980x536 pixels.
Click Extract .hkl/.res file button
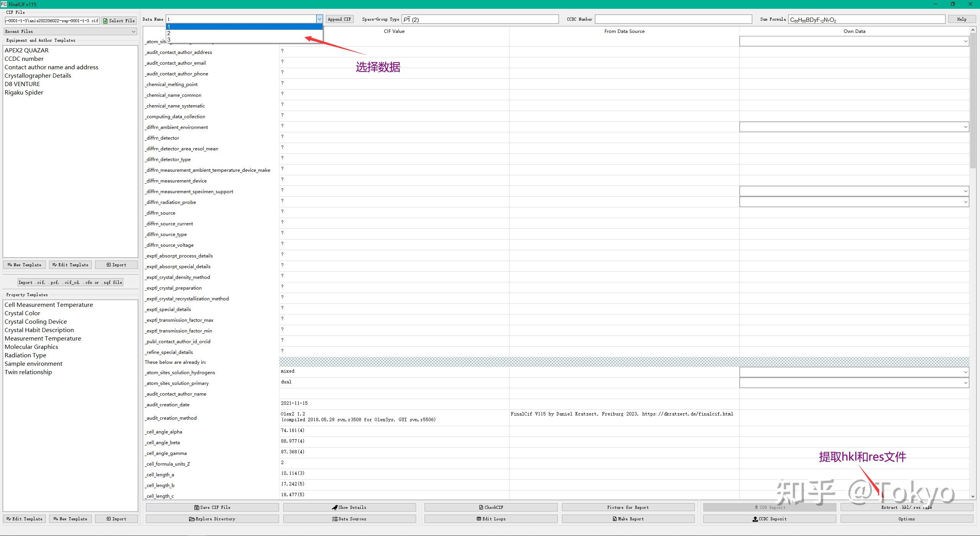[x=906, y=507]
